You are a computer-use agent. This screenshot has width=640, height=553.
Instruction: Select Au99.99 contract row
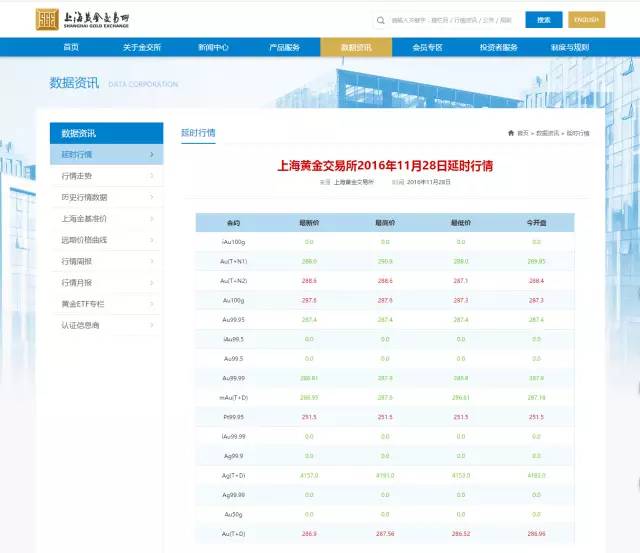point(385,378)
